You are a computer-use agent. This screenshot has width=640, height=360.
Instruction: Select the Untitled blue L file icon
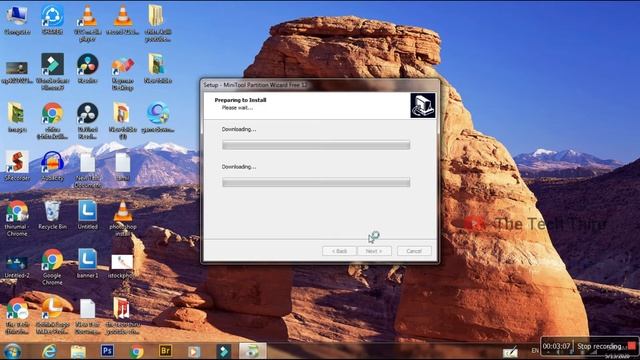pyautogui.click(x=87, y=215)
